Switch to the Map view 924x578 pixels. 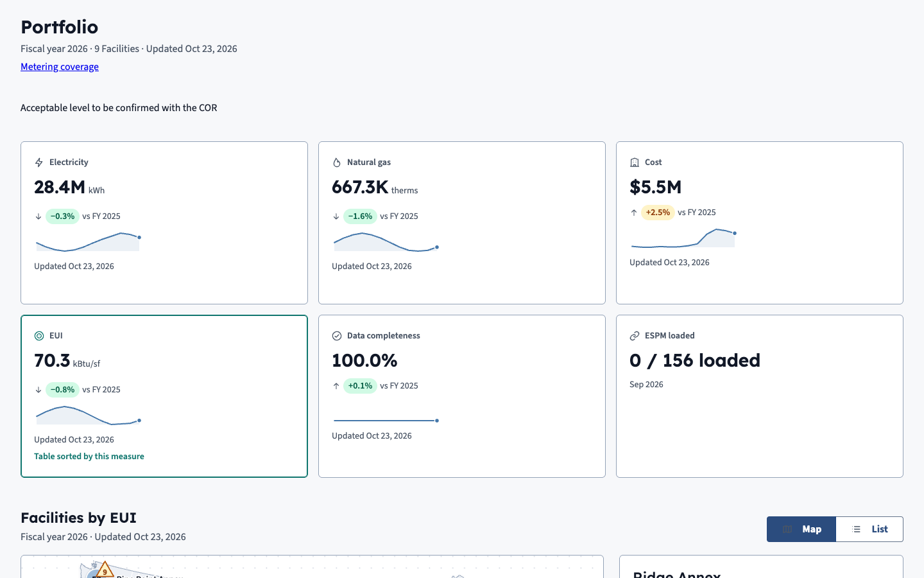click(x=801, y=529)
